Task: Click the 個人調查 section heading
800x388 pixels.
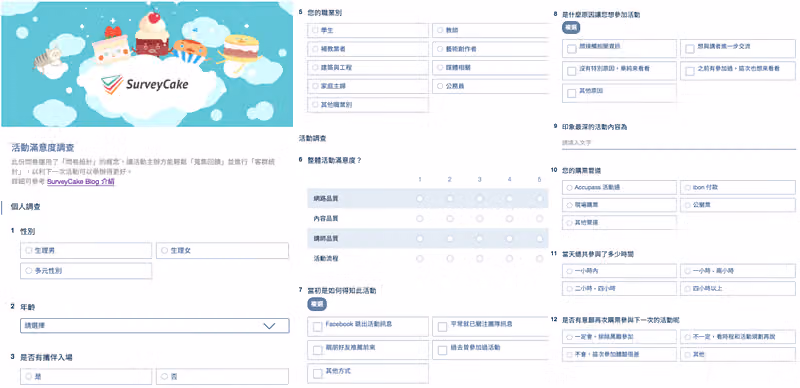Action: (x=26, y=207)
